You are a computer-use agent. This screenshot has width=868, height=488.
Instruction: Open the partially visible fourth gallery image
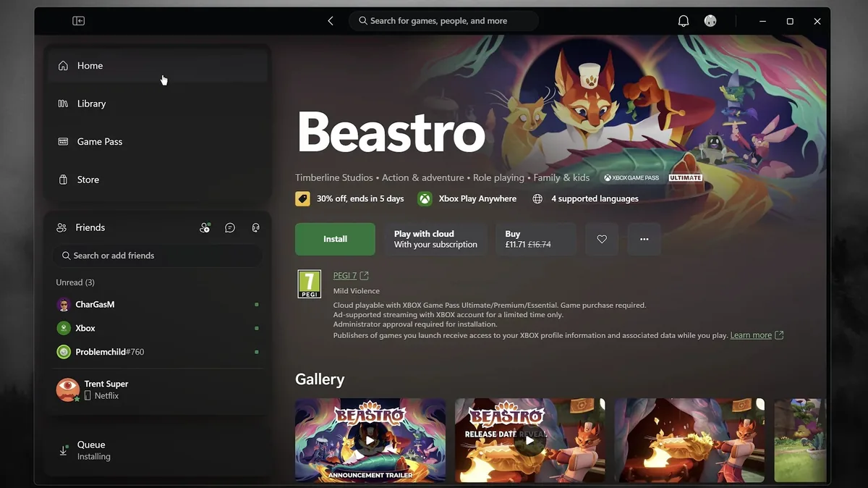pyautogui.click(x=800, y=440)
